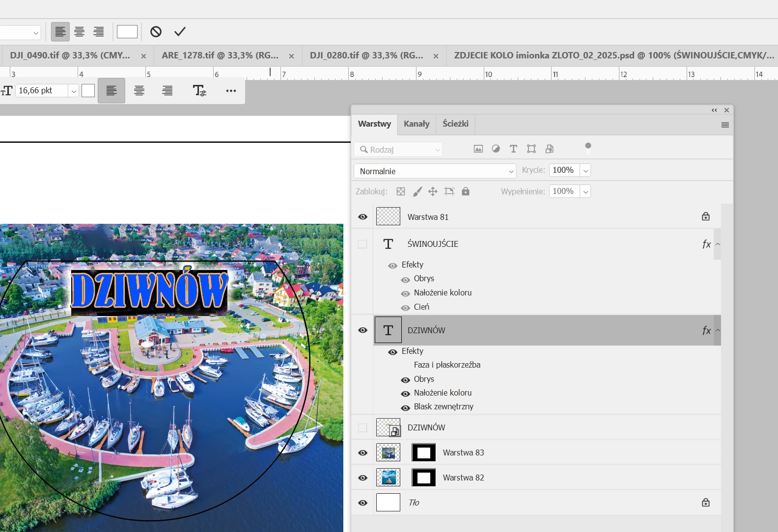Toggle layer filtering switch on or off

pos(588,148)
